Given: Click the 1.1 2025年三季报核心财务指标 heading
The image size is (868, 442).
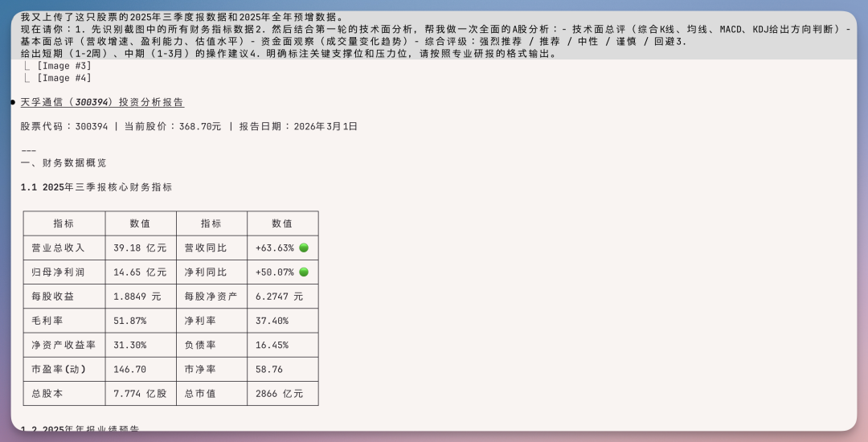Looking at the screenshot, I should (96, 187).
